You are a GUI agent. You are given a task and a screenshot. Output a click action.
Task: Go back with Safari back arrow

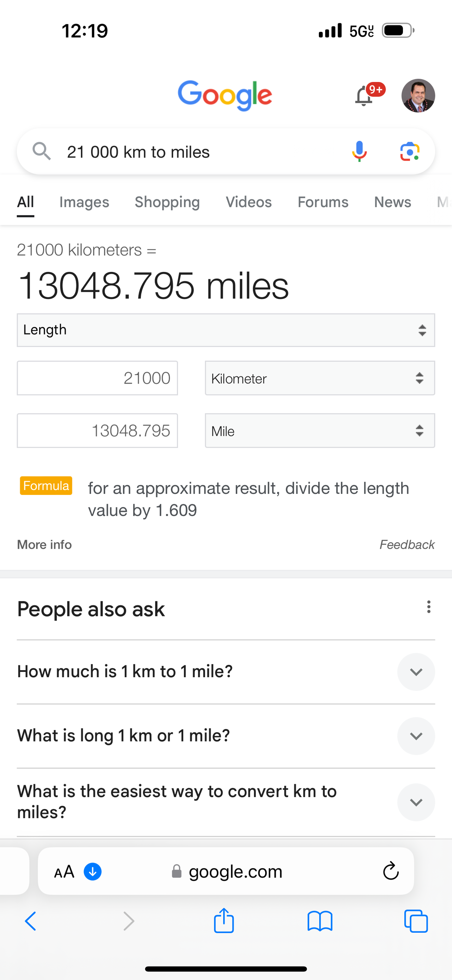[x=30, y=921]
